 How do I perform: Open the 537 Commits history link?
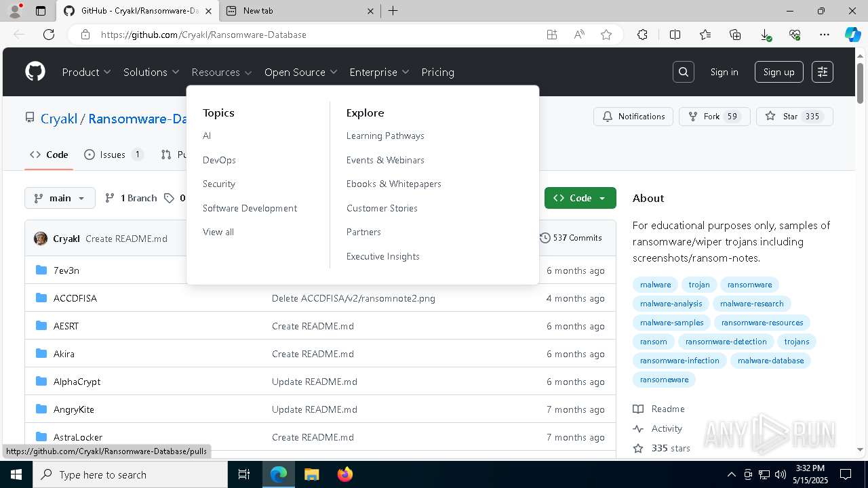click(571, 238)
